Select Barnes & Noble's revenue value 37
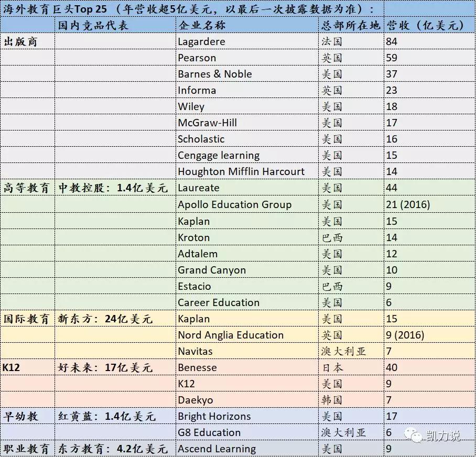 click(392, 74)
